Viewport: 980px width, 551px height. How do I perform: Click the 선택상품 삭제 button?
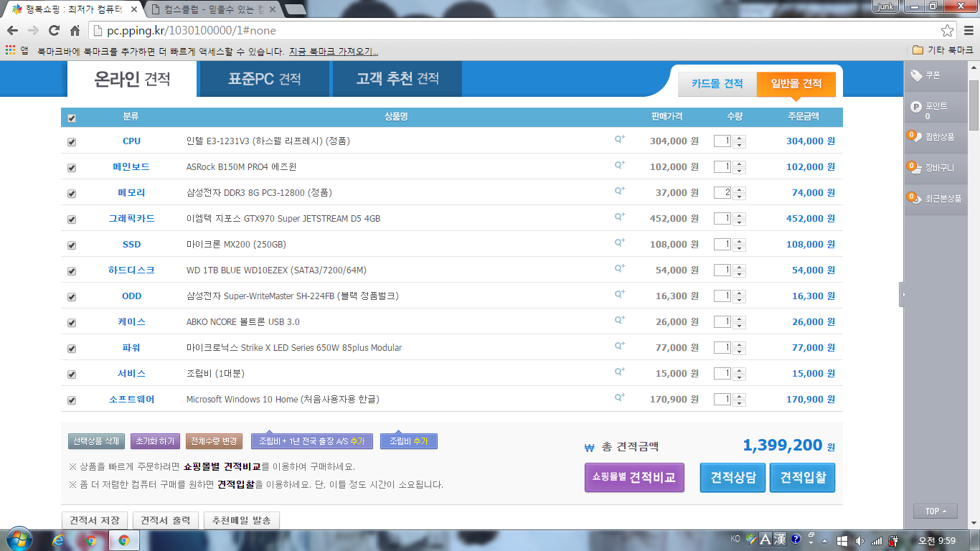(x=97, y=441)
